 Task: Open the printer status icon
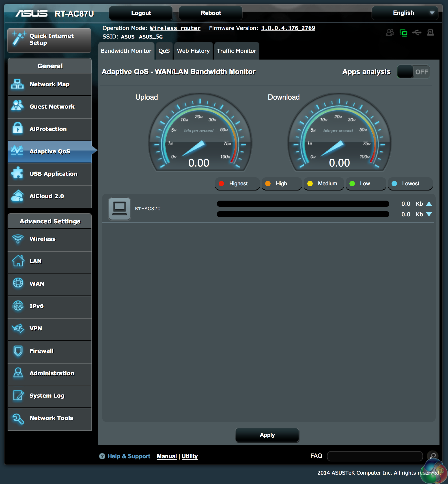[x=431, y=32]
